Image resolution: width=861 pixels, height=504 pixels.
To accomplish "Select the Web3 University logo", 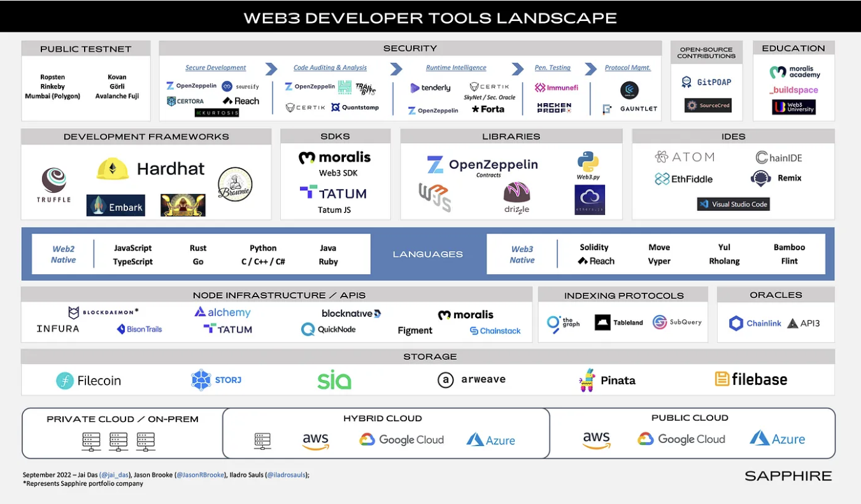I will click(x=793, y=107).
